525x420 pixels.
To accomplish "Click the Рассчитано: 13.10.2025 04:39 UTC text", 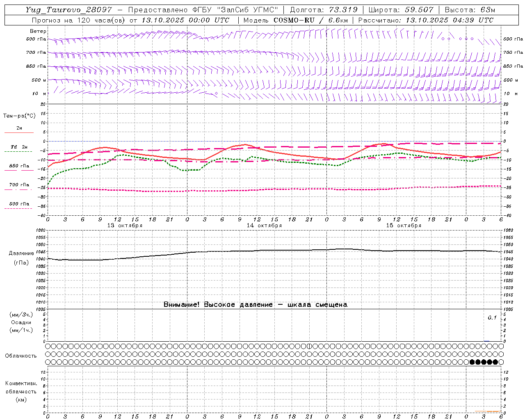I will click(426, 20).
